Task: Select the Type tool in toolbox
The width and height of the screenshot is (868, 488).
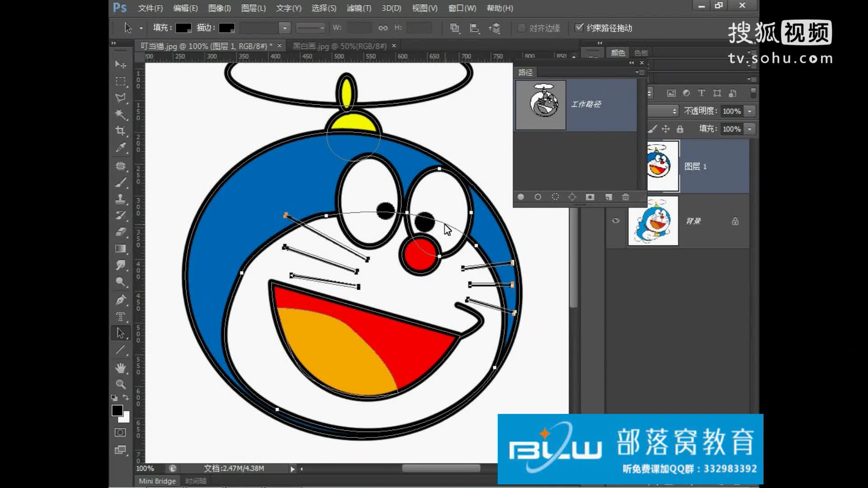Action: coord(120,316)
